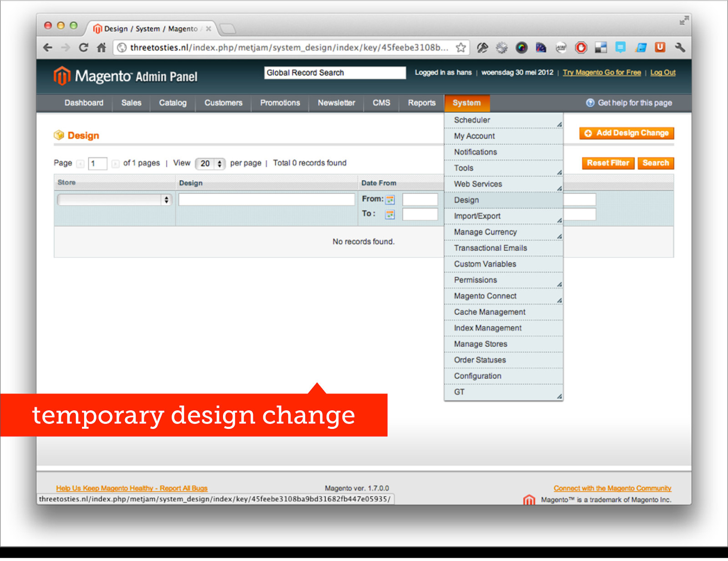Click the Global Record Search field
Viewport: 728px width, 561px height.
tap(335, 73)
